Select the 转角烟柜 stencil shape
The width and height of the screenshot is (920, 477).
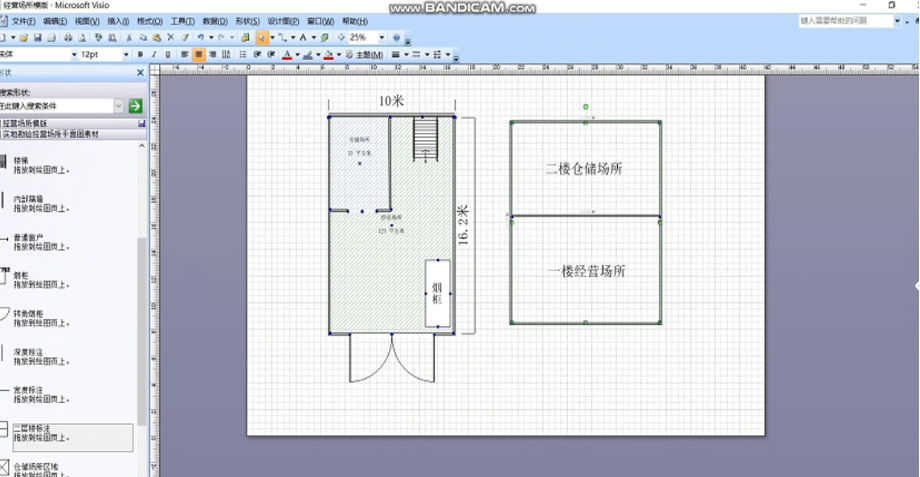[x=35, y=318]
